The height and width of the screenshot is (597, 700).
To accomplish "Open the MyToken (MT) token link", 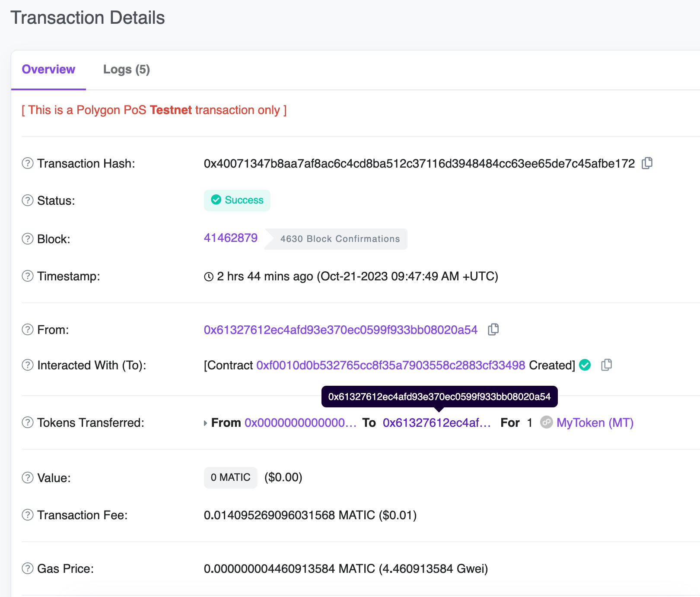I will point(595,423).
